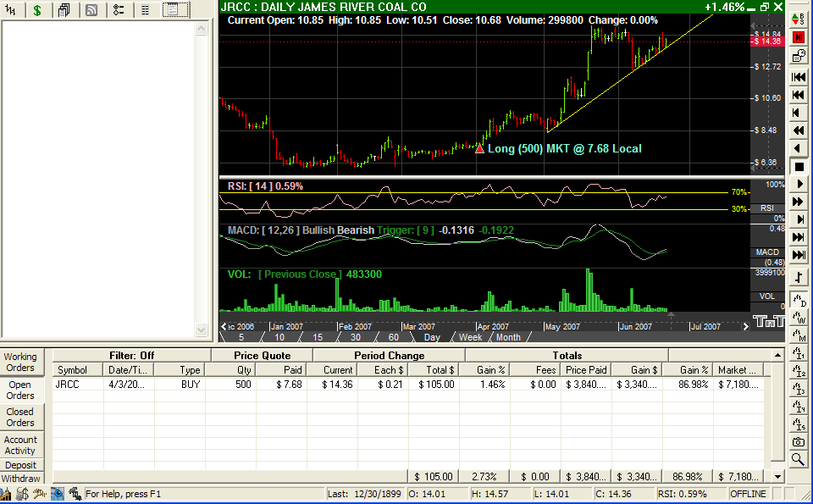Screen dimensions: 813x504
Task: Step back one bar
Action: click(799, 113)
